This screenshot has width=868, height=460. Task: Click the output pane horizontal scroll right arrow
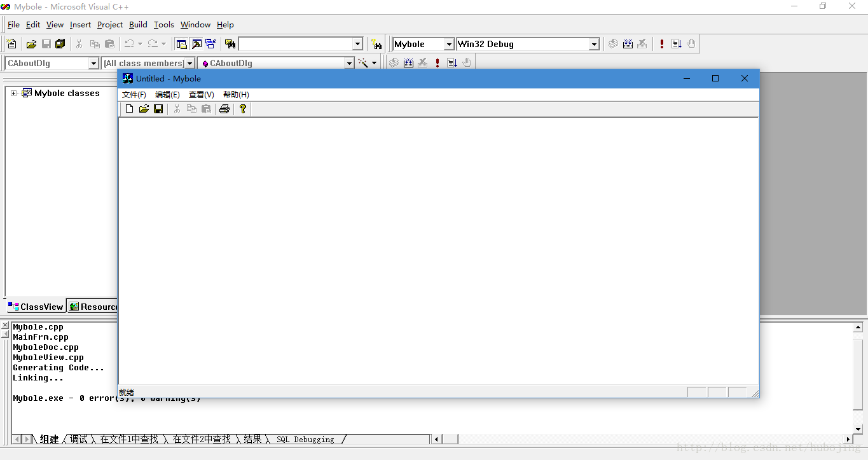tap(848, 439)
